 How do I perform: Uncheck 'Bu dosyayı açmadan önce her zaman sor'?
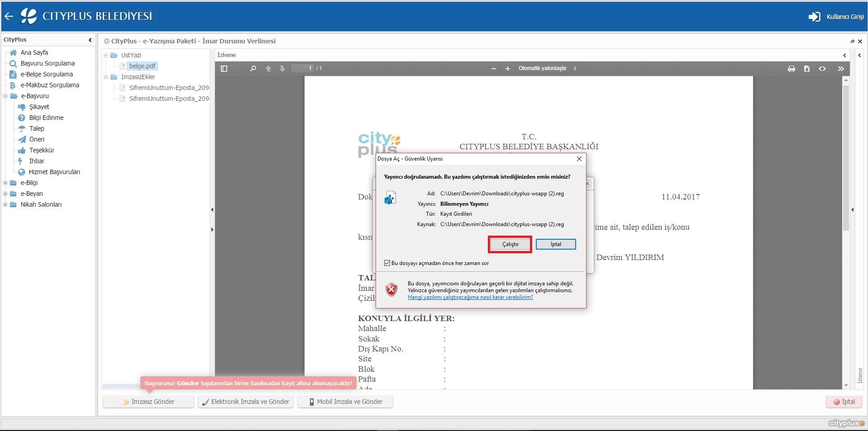(x=387, y=263)
